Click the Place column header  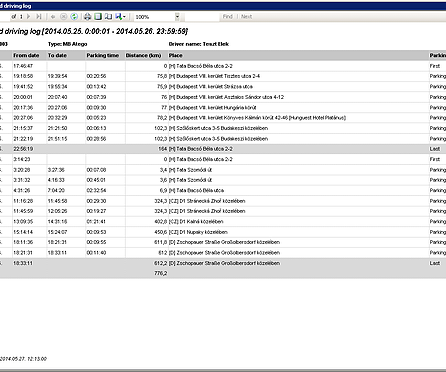(176, 55)
